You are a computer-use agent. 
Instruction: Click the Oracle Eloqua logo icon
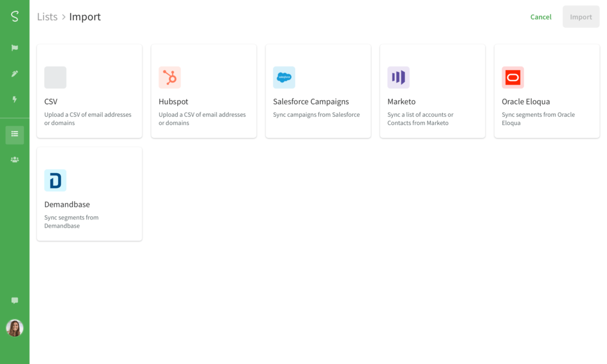[513, 78]
